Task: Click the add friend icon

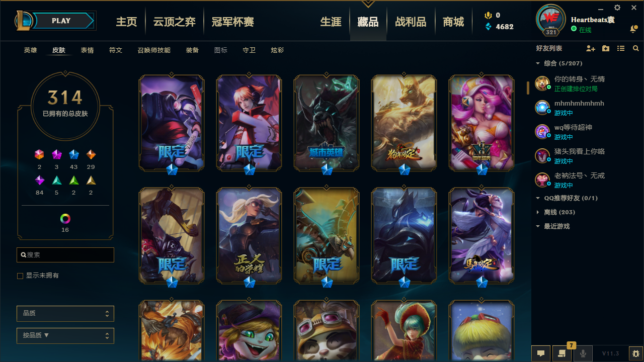Action: pos(591,48)
